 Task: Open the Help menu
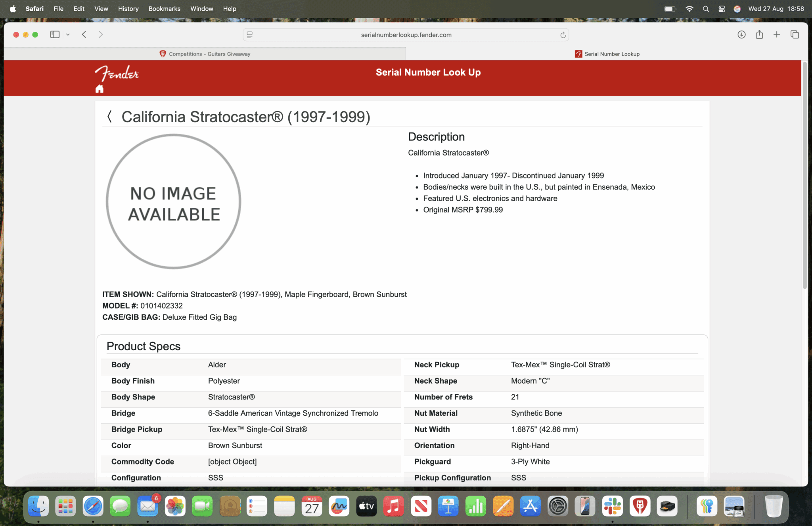229,9
